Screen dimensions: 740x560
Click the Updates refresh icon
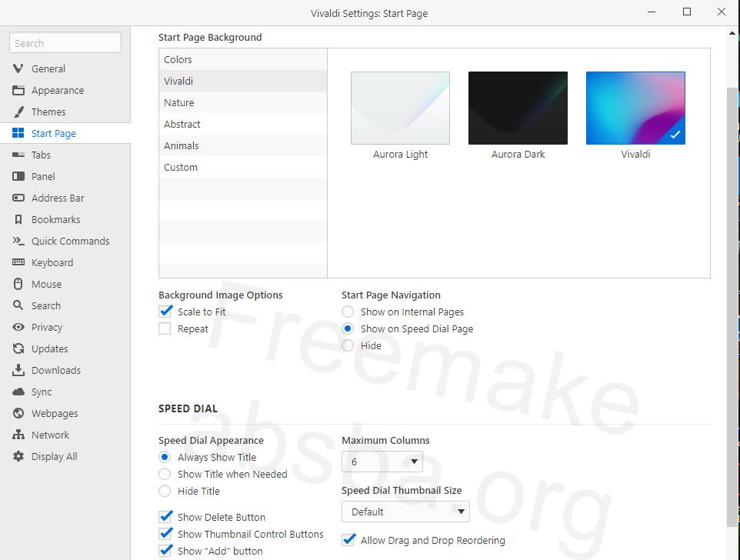tap(18, 348)
